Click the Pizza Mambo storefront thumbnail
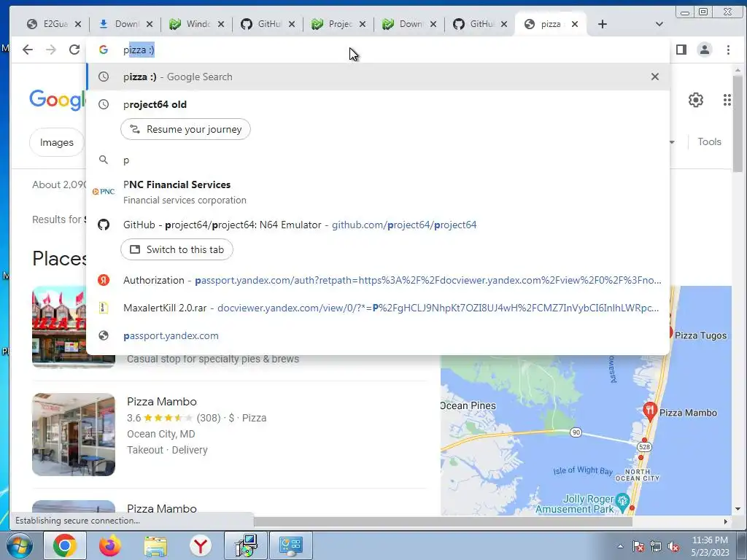Image resolution: width=747 pixels, height=560 pixels. 74,435
